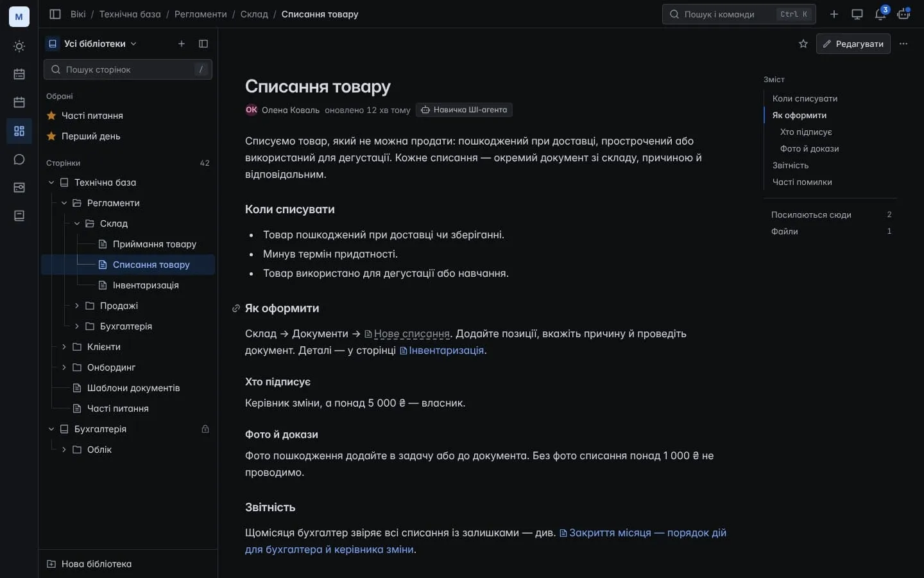Click the «Редагувати» button

pyautogui.click(x=853, y=44)
